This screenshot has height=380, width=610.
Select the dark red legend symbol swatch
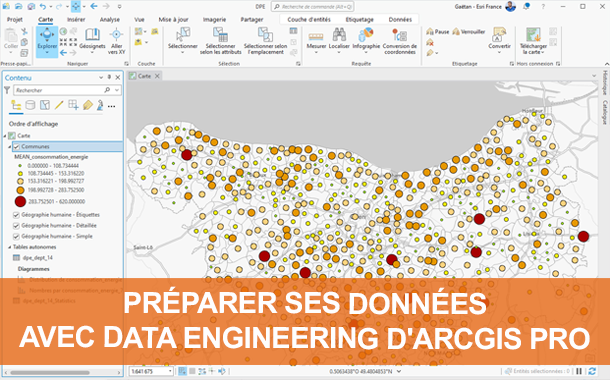click(x=20, y=201)
